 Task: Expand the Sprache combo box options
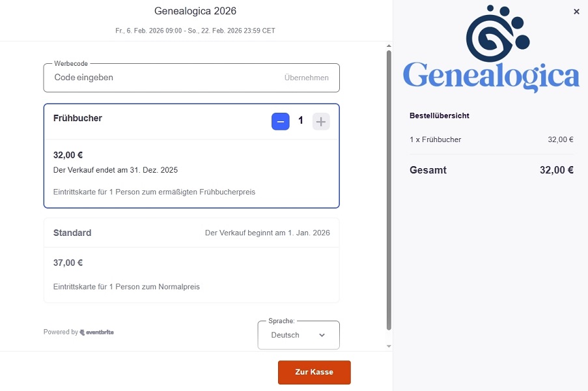tap(298, 335)
